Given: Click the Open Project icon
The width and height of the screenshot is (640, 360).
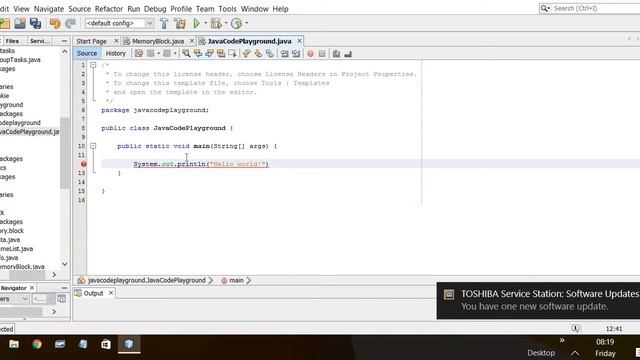Looking at the screenshot, I should 20,23.
